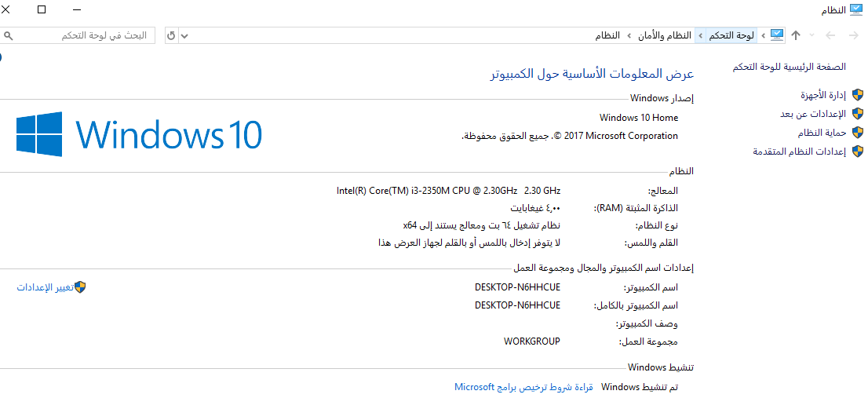Click the System window title icon
The height and width of the screenshot is (398, 868).
(856, 9)
